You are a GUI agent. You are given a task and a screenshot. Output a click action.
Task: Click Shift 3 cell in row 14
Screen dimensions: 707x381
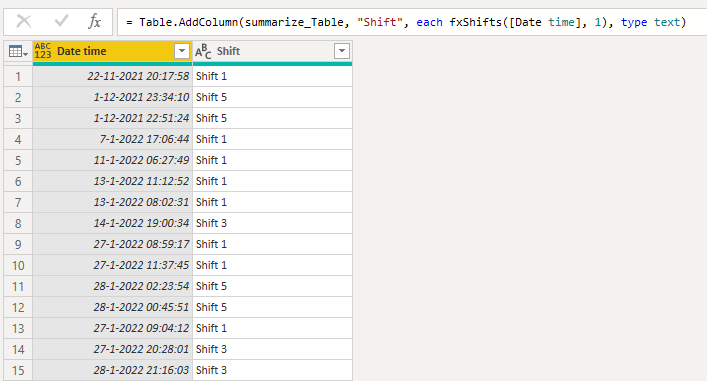pyautogui.click(x=272, y=349)
